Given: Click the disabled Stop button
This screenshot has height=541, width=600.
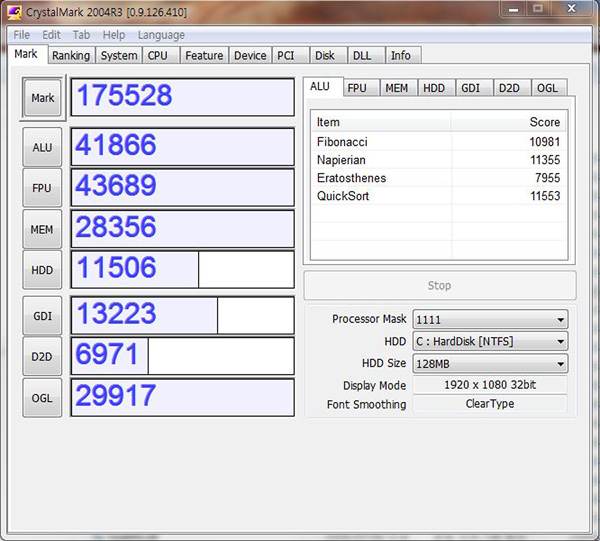Looking at the screenshot, I should [440, 285].
